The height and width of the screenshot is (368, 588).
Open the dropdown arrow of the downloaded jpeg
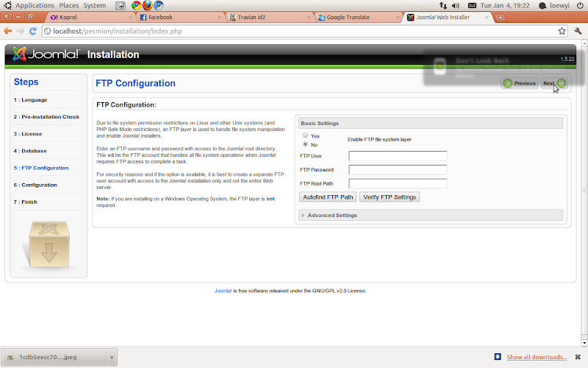[x=112, y=357]
